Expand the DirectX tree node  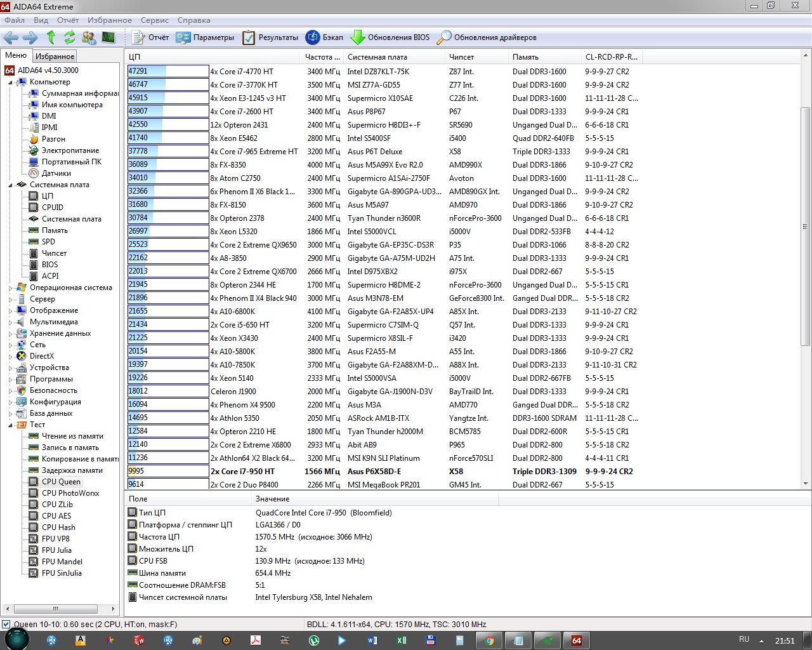(x=10, y=357)
